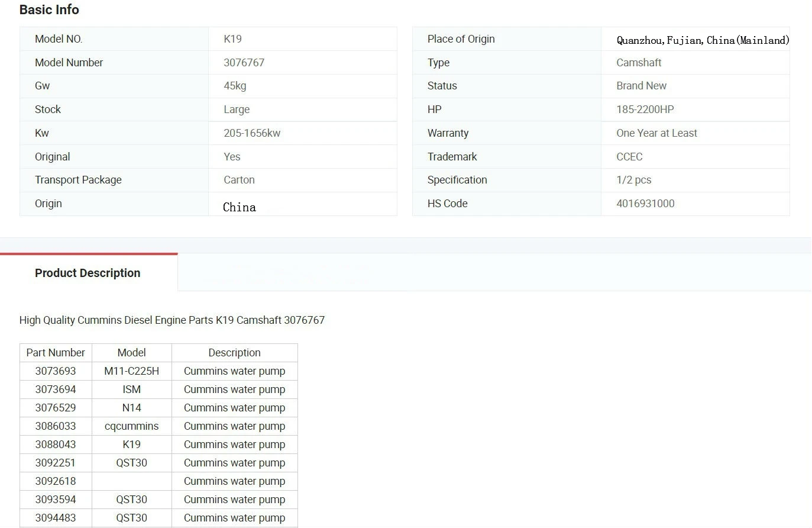The height and width of the screenshot is (528, 812).
Task: Click the Part Number column header
Action: pos(56,353)
